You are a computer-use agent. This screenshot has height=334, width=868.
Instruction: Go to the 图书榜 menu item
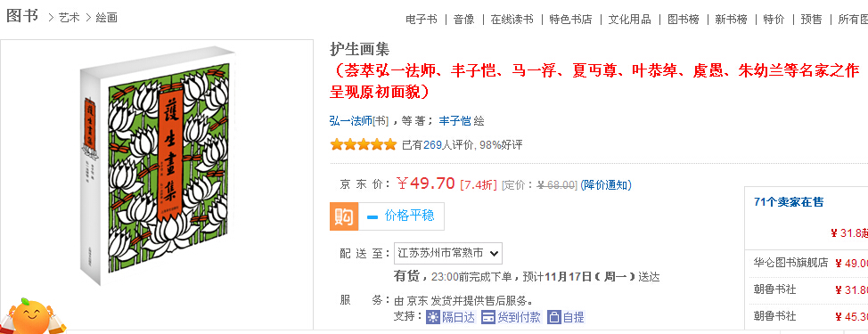[684, 20]
